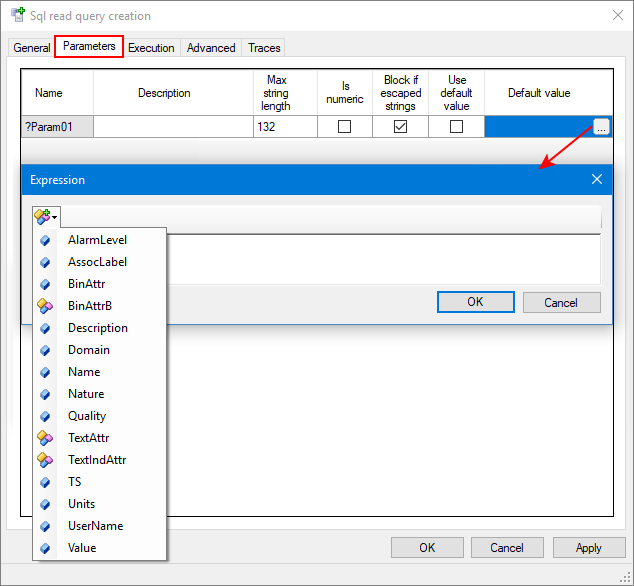Click the icon next to Units
Screen dimensions: 634x586
click(x=45, y=504)
